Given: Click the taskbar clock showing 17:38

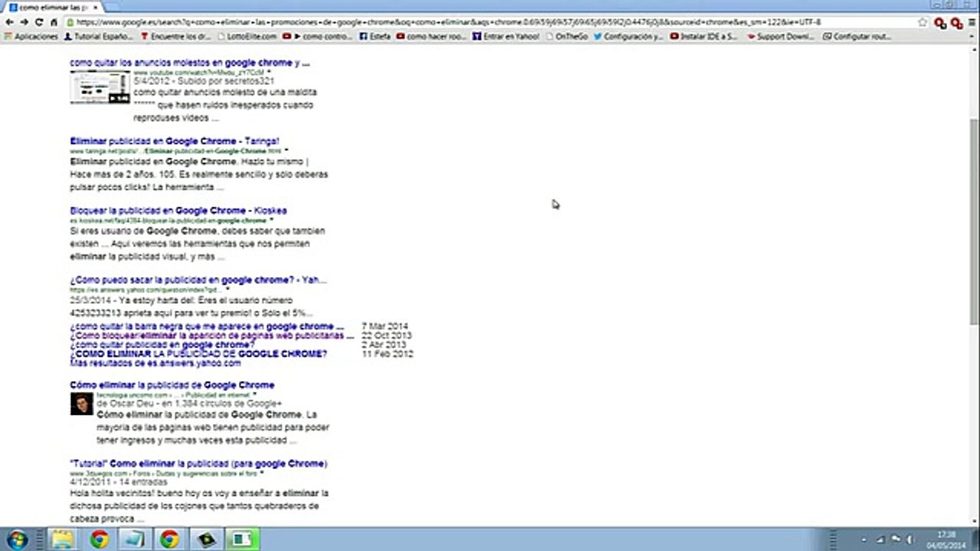Looking at the screenshot, I should pyautogui.click(x=946, y=540).
